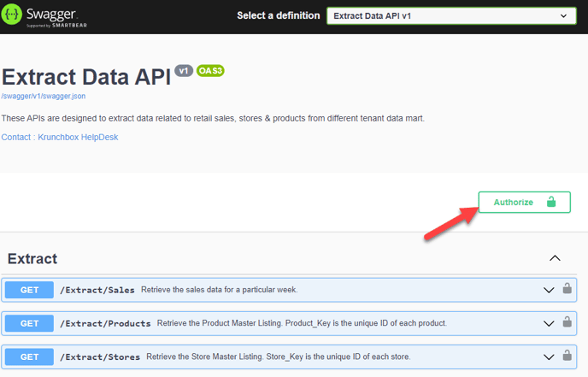Viewport: 588px width, 377px height.
Task: Click GET badge for /Extract/Stores
Action: [29, 356]
